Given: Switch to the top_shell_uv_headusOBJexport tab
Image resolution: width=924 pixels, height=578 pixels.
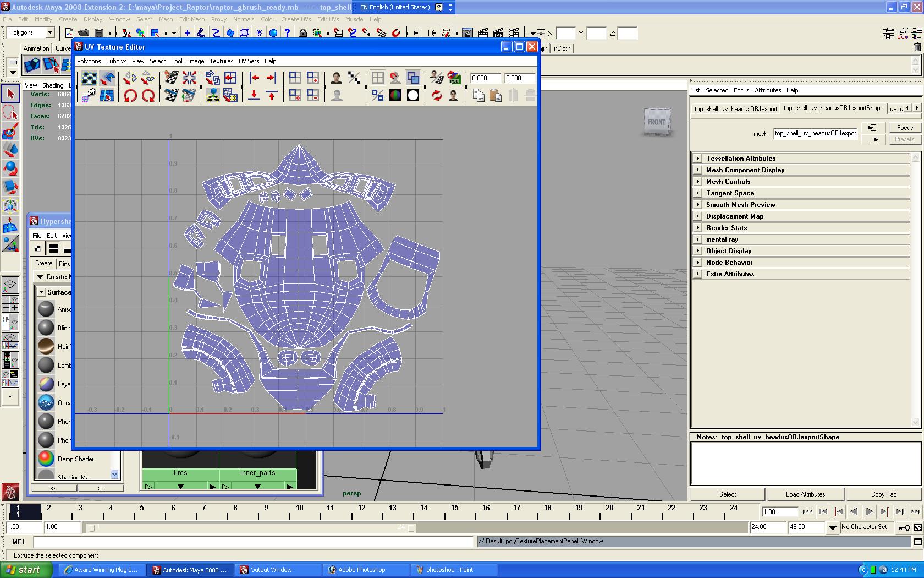Looking at the screenshot, I should coord(735,108).
